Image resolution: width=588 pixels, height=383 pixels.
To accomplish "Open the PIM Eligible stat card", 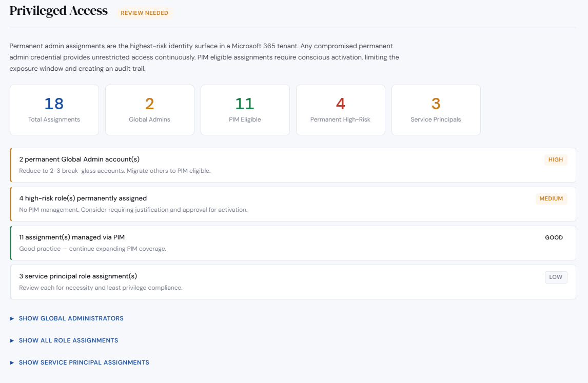I will coord(245,110).
